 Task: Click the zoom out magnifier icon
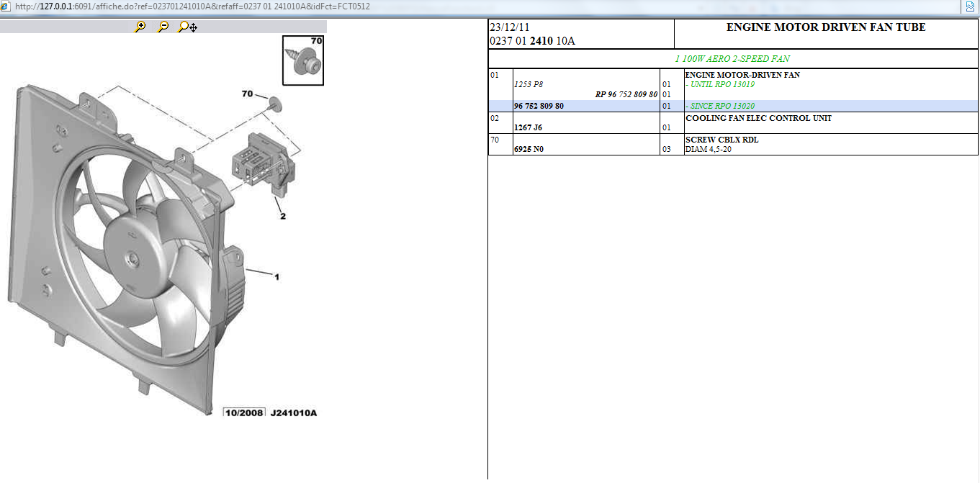[163, 27]
